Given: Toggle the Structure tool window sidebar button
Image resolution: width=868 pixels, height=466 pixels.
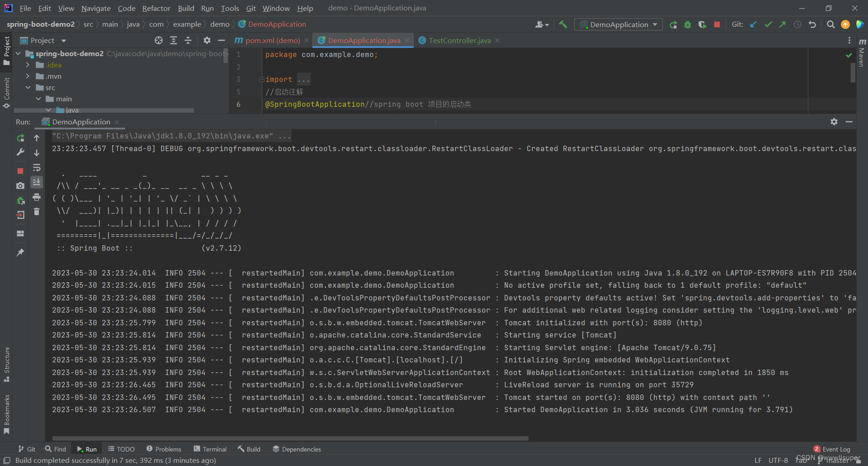Looking at the screenshot, I should [x=6, y=365].
